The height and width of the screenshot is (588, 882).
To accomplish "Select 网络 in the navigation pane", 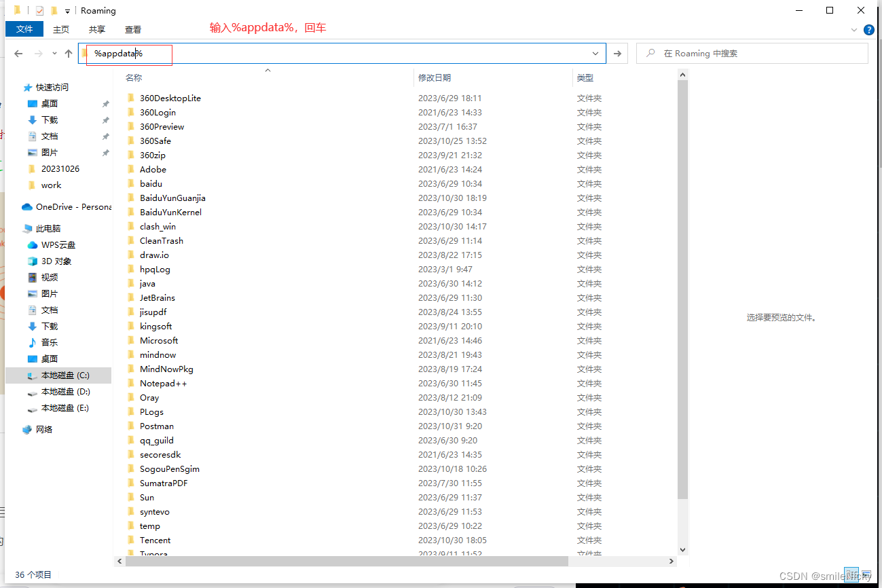I will 44,430.
